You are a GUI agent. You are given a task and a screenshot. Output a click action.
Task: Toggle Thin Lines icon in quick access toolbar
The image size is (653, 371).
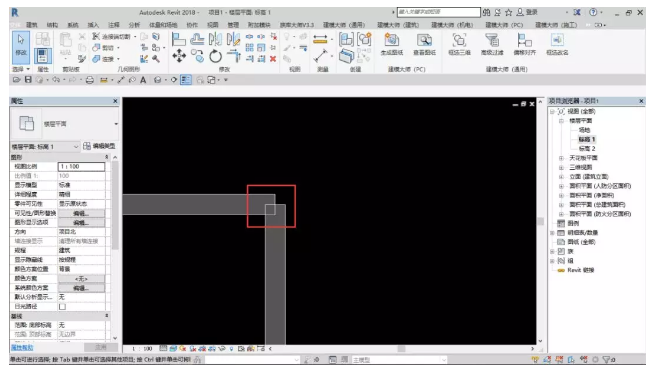click(186, 80)
